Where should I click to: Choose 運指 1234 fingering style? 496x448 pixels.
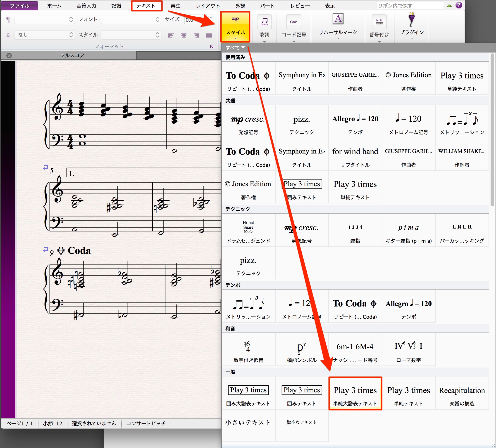355,230
